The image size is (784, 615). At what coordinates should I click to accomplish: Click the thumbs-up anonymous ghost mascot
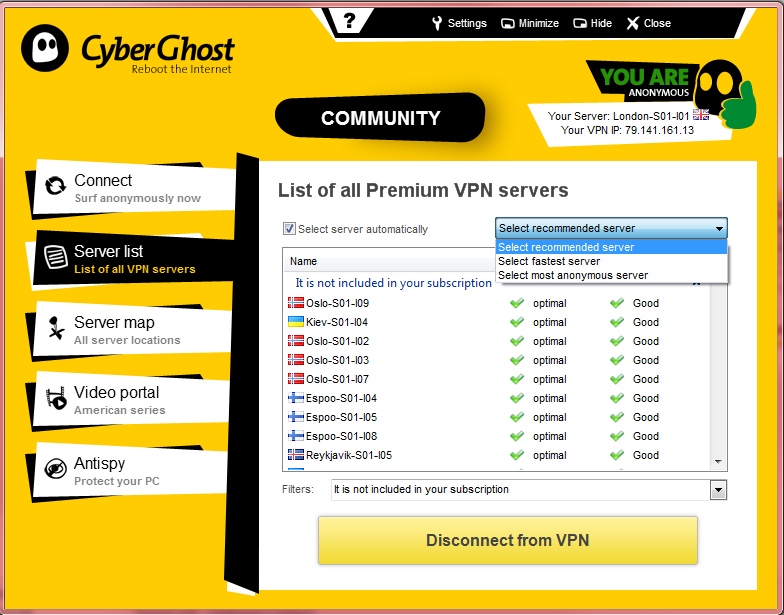(x=728, y=92)
